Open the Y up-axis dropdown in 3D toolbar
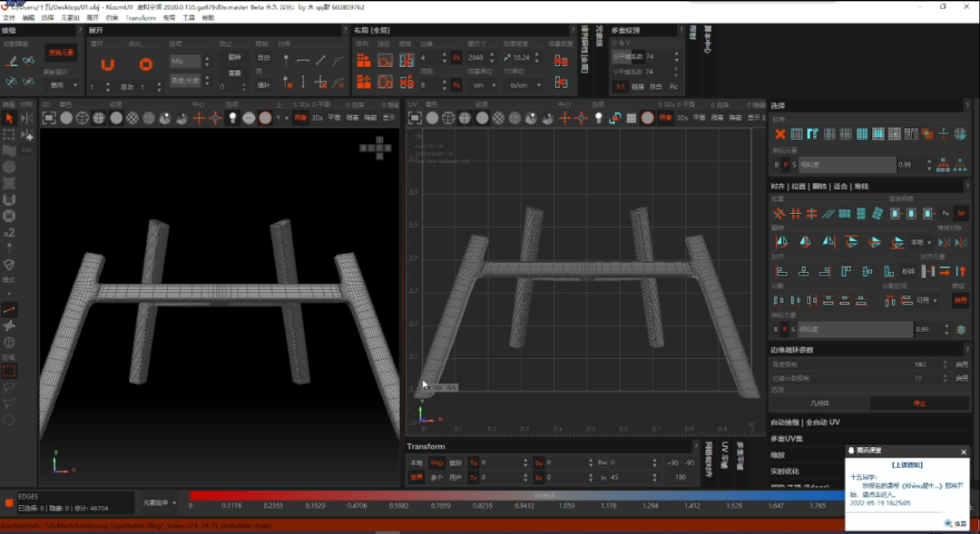The width and height of the screenshot is (980, 534). (282, 118)
